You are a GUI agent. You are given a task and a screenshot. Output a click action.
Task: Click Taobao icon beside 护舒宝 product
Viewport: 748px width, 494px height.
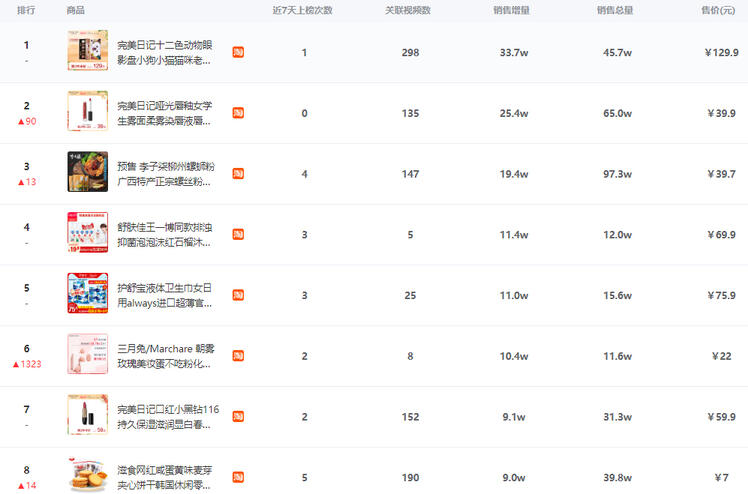tap(238, 295)
